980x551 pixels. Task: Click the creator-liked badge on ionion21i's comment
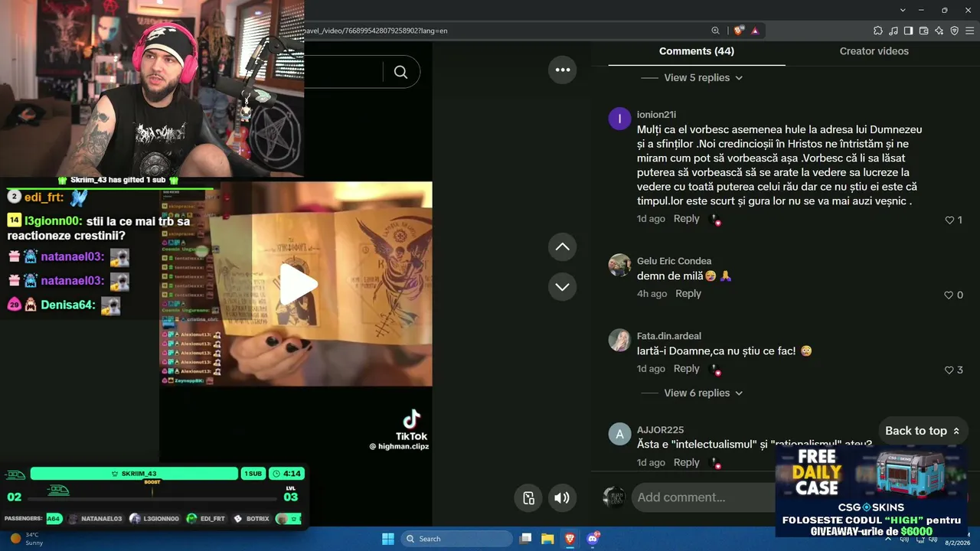[x=716, y=220]
